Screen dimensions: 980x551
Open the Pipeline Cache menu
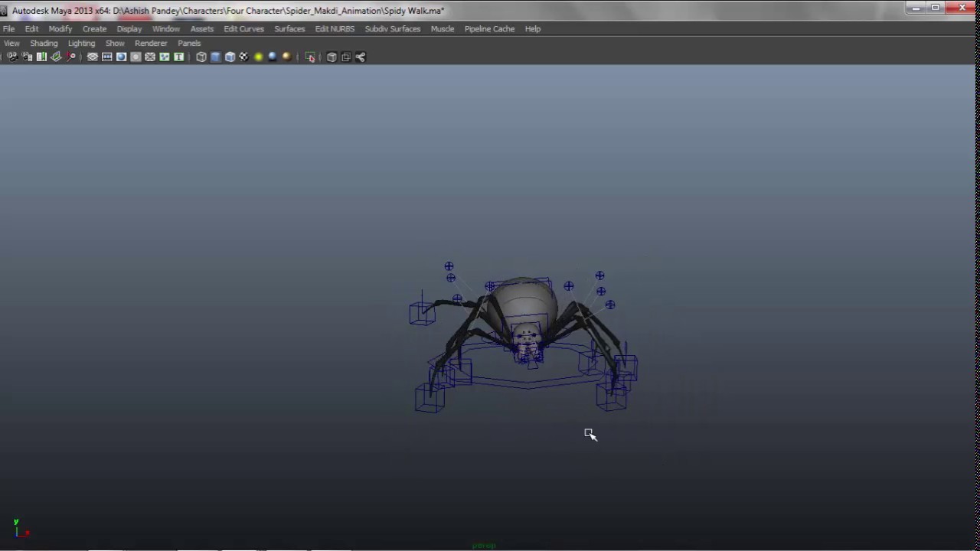click(x=489, y=28)
